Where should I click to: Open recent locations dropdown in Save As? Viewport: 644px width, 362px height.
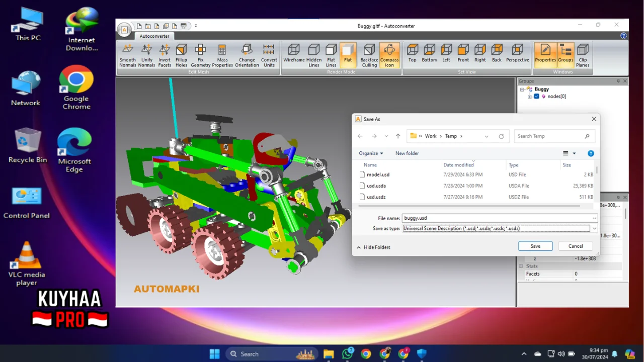[386, 136]
